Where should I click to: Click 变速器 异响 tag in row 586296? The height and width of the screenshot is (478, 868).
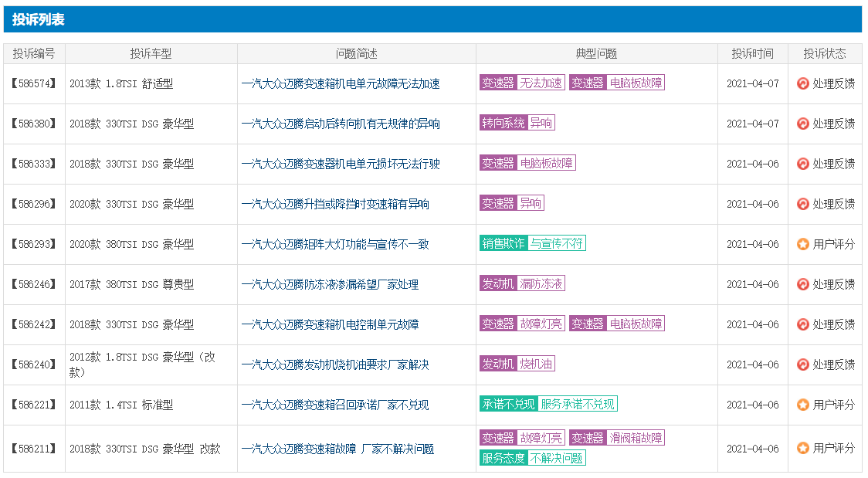point(511,203)
